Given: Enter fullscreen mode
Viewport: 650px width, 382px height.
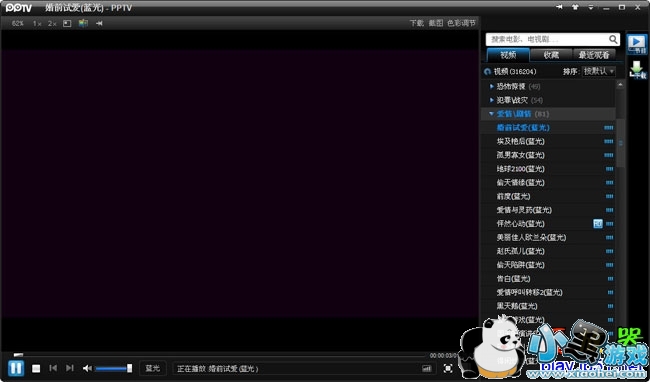Looking at the screenshot, I should pyautogui.click(x=448, y=368).
